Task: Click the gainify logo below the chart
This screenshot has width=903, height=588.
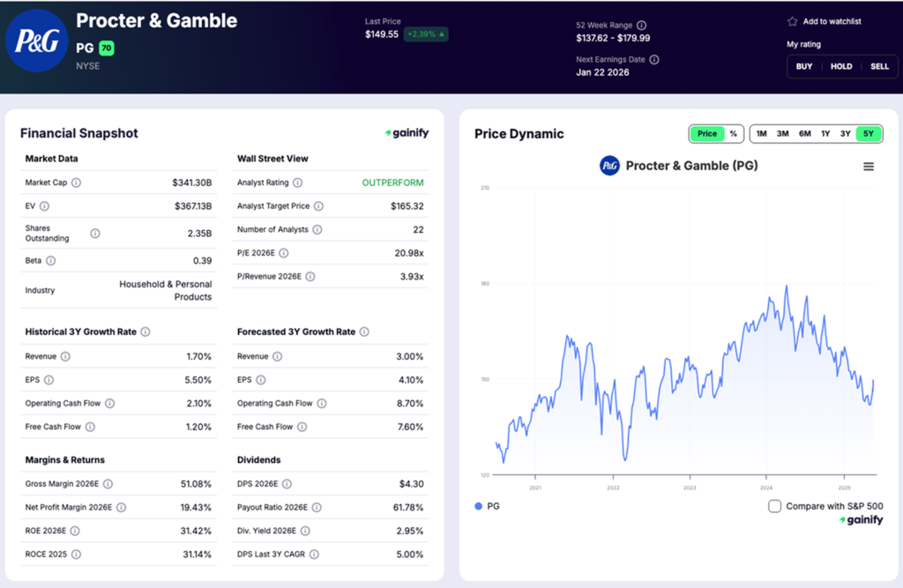Action: (x=862, y=520)
